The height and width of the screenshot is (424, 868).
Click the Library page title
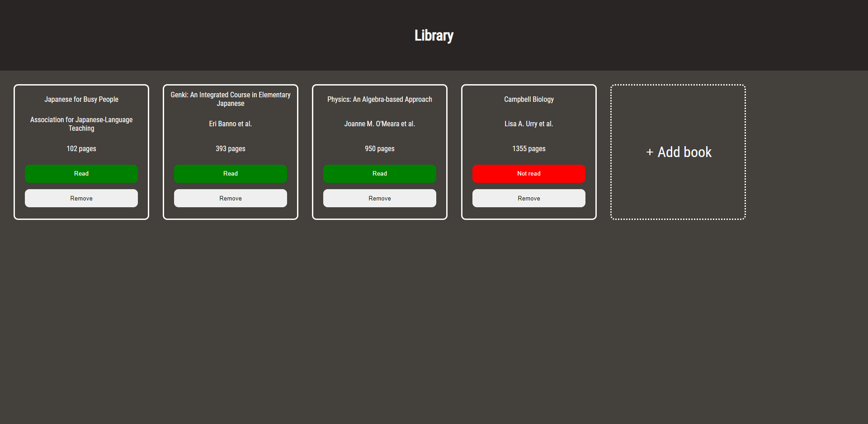click(434, 35)
